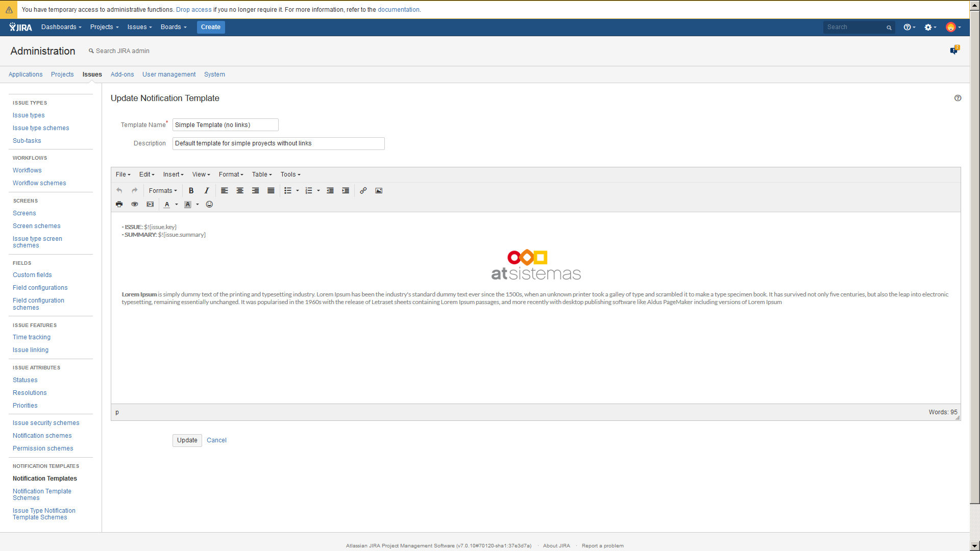Expand the numbered list style arrow
Image resolution: width=980 pixels, height=551 pixels.
tap(318, 191)
